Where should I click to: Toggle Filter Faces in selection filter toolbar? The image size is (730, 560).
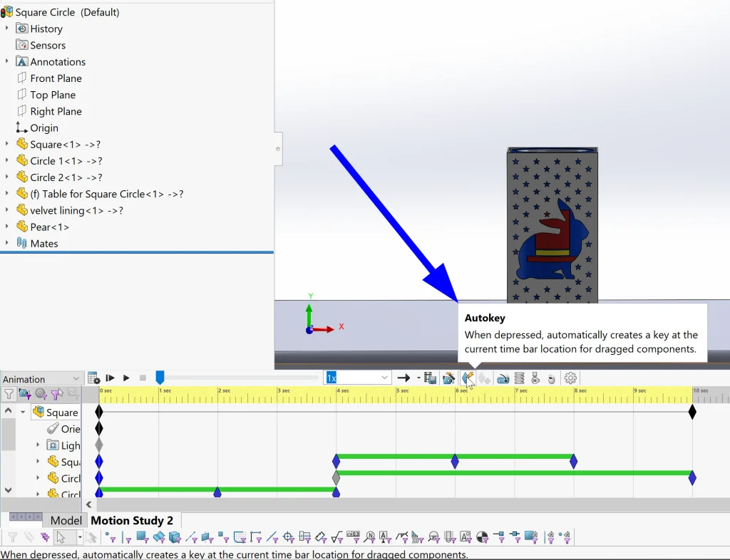[143, 537]
